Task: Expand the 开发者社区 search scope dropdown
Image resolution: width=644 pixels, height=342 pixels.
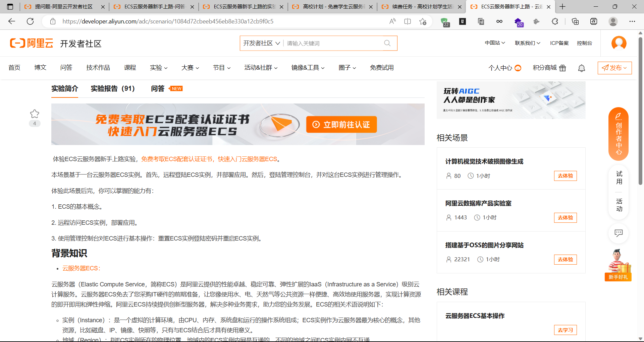Action: point(262,43)
